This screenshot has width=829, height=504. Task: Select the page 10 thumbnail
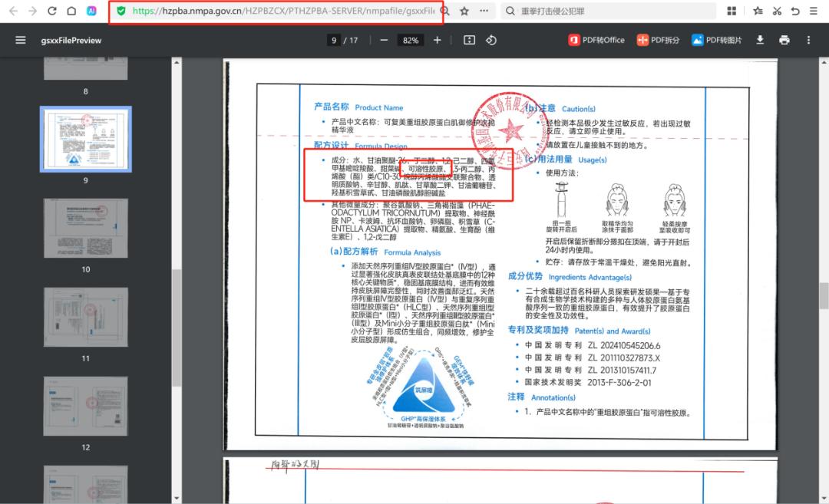point(85,228)
